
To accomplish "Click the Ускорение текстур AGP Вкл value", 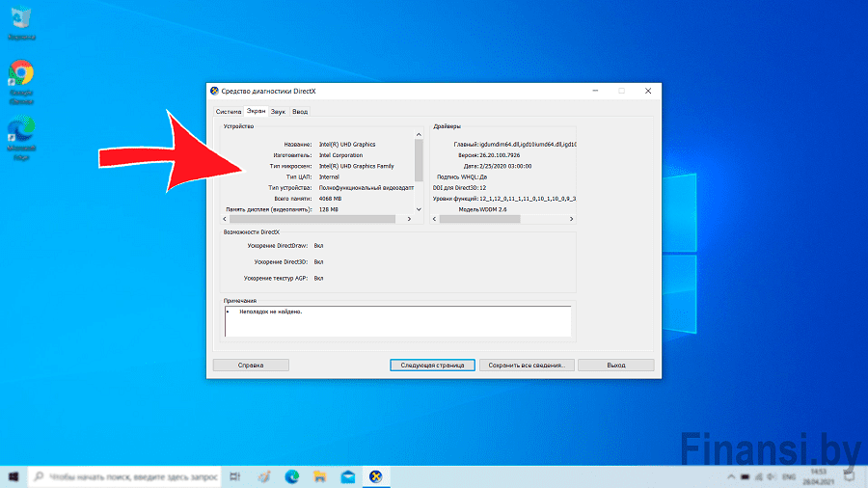I will tap(319, 279).
